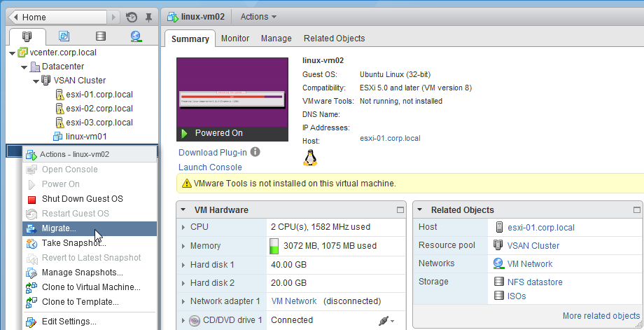The image size is (644, 330).
Task: Open the ISOs storage link
Action: click(x=517, y=296)
